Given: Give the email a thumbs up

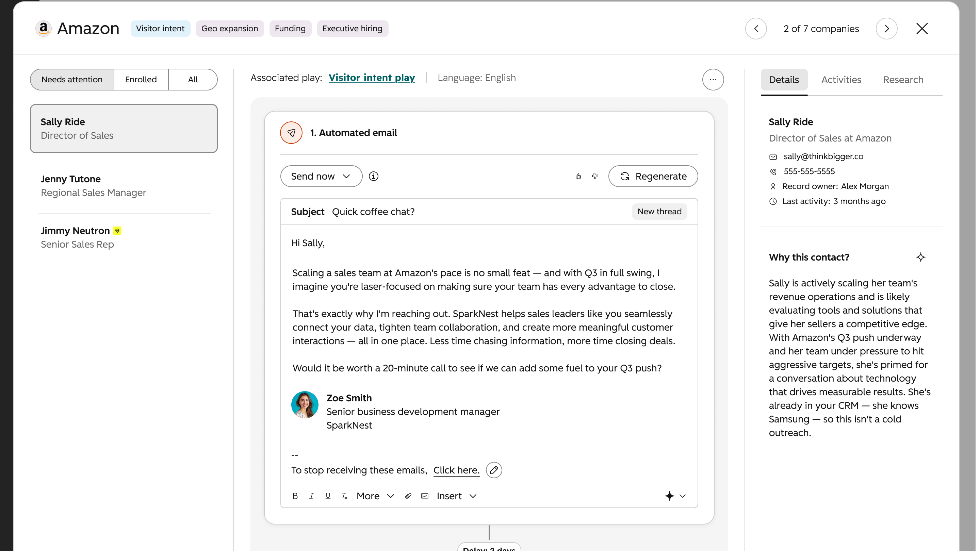Looking at the screenshot, I should point(578,176).
